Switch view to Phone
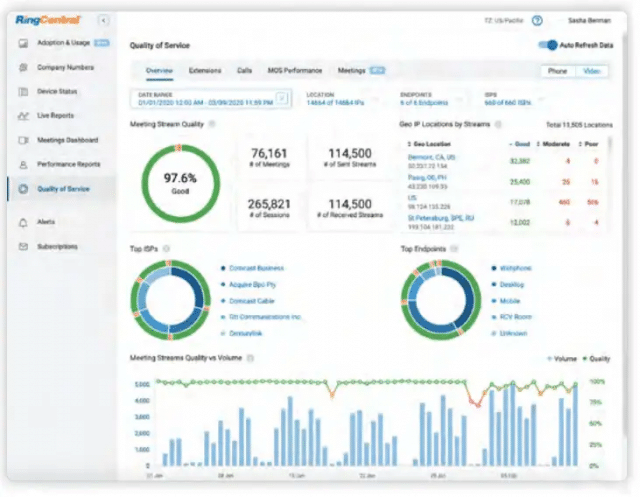This screenshot has width=640, height=497. tap(559, 72)
